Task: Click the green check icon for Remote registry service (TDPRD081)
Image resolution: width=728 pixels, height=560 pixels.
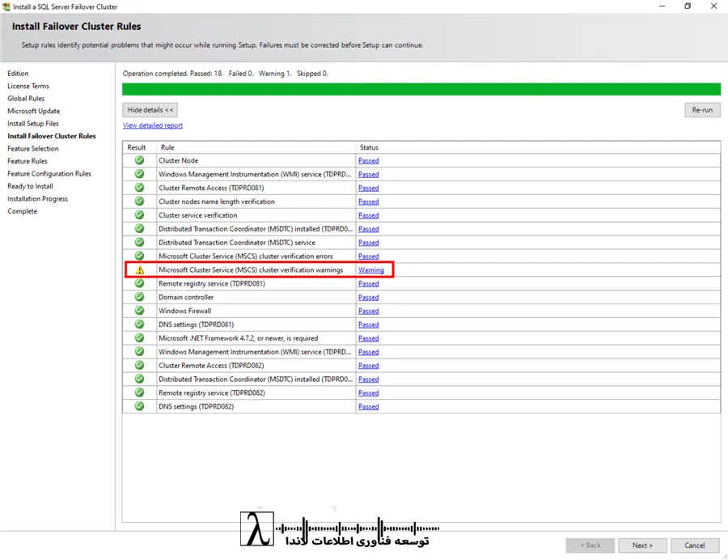Action: [x=139, y=283]
